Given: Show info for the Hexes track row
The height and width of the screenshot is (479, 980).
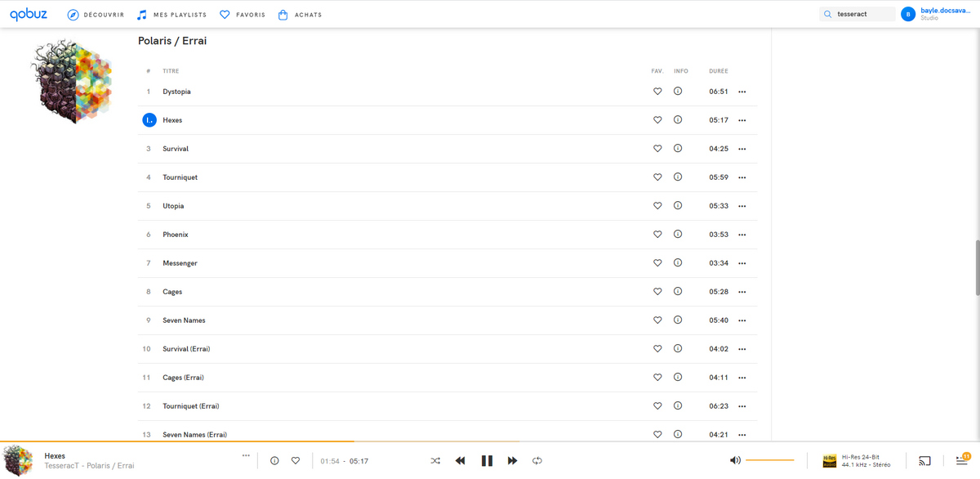Looking at the screenshot, I should (x=678, y=120).
